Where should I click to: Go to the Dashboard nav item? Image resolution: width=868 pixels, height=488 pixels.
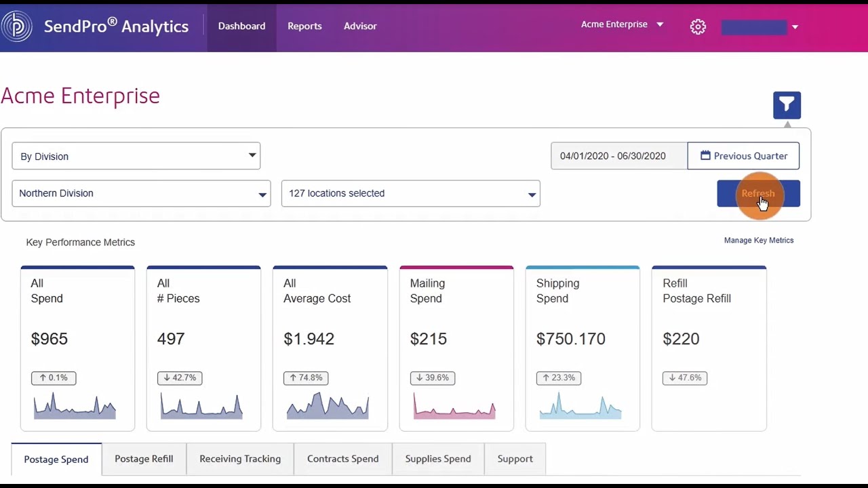(x=241, y=26)
